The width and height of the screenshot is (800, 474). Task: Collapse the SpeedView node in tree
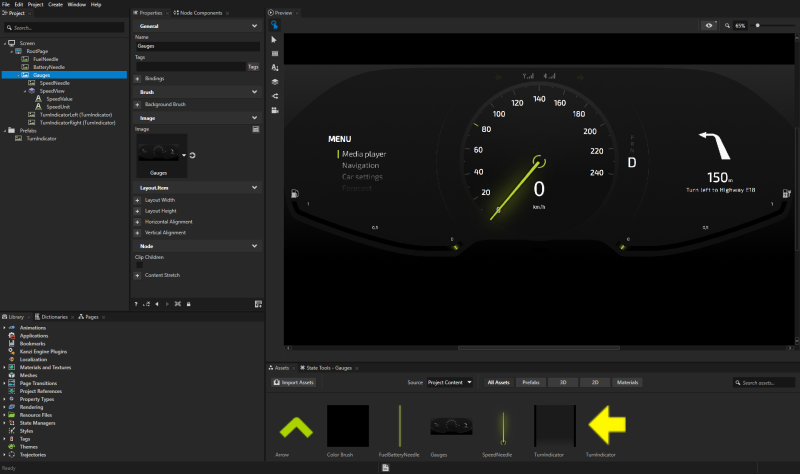click(x=27, y=91)
